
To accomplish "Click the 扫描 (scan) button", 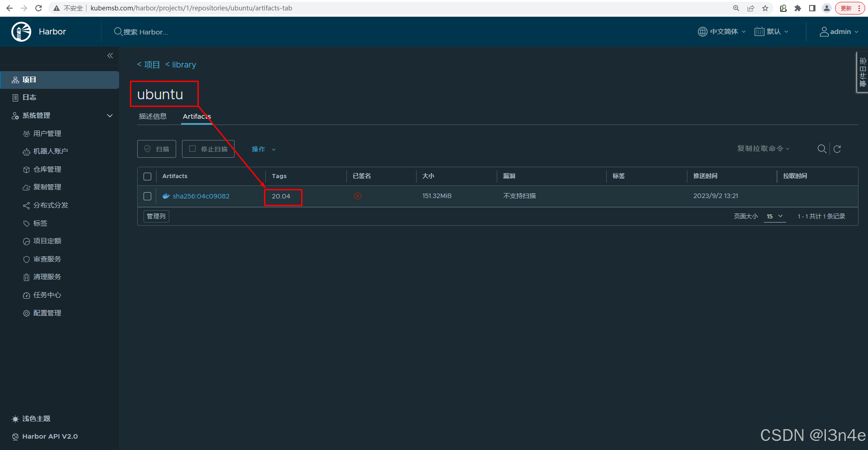I will 156,149.
